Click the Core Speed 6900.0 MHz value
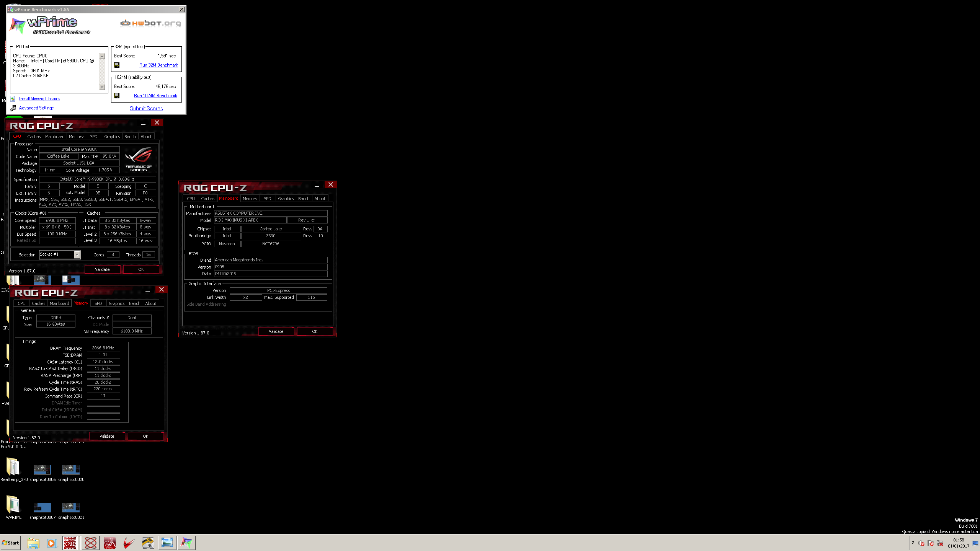980x551 pixels. pos(57,220)
